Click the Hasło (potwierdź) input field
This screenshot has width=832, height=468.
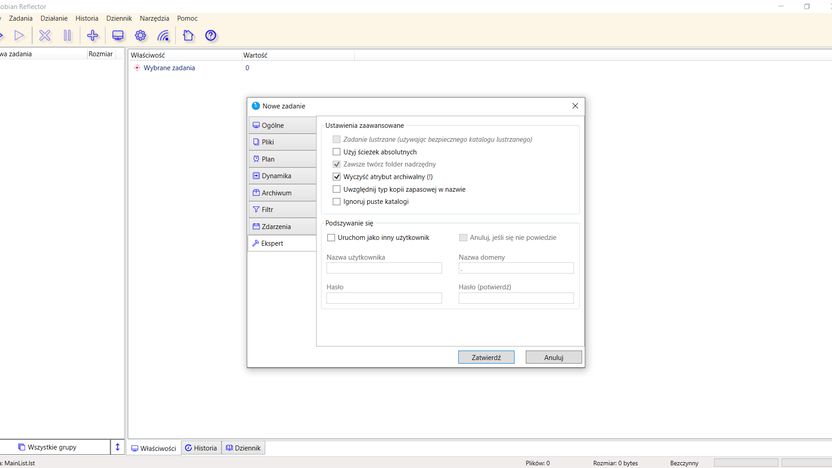[x=516, y=298]
